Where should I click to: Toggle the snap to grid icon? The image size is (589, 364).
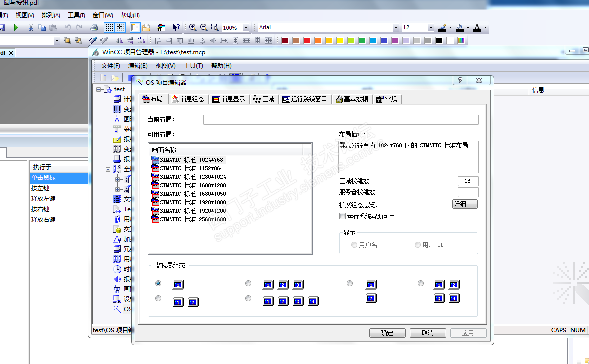(x=120, y=28)
